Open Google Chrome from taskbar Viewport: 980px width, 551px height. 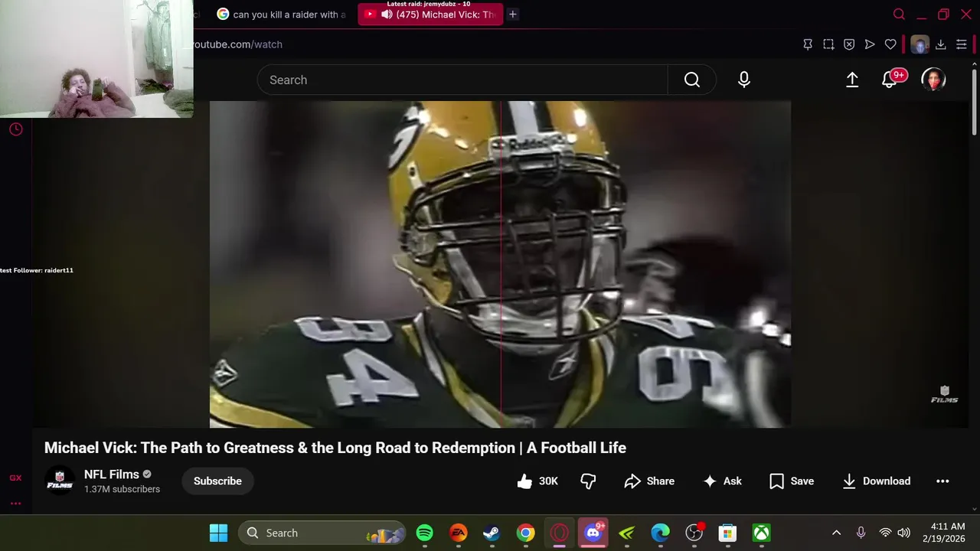(526, 533)
